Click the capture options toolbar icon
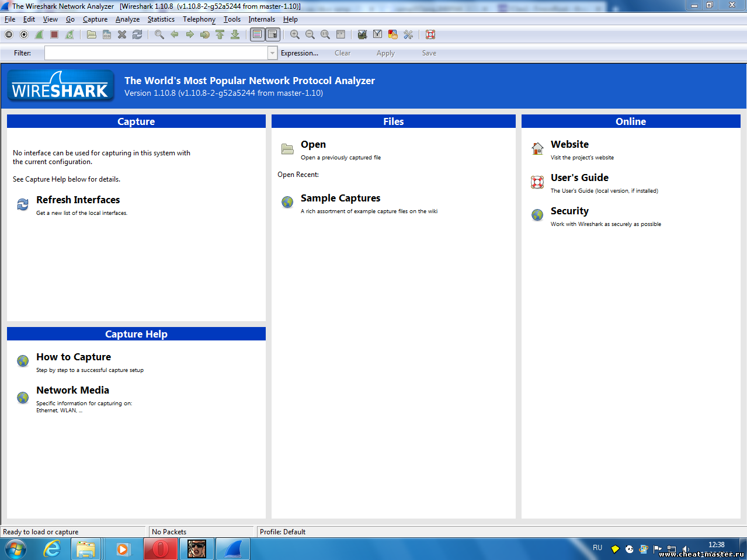The image size is (747, 560). tap(24, 34)
